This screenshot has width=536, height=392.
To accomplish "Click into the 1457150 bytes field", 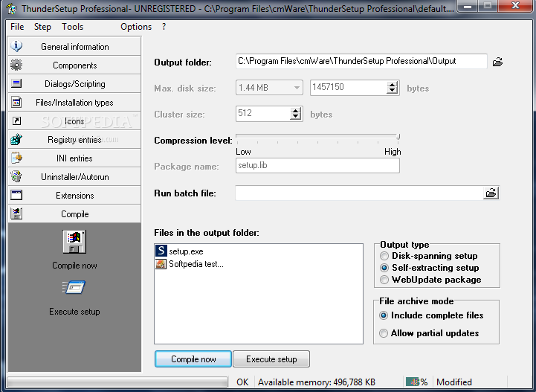I will 349,87.
